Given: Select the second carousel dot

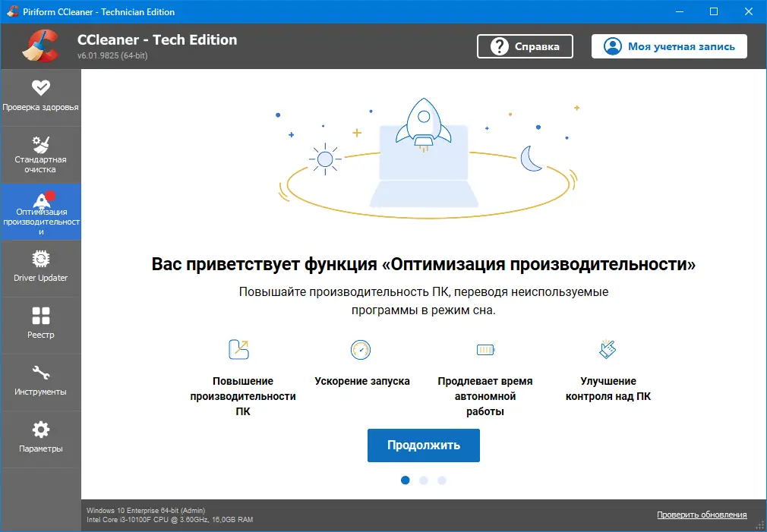Looking at the screenshot, I should pos(424,480).
